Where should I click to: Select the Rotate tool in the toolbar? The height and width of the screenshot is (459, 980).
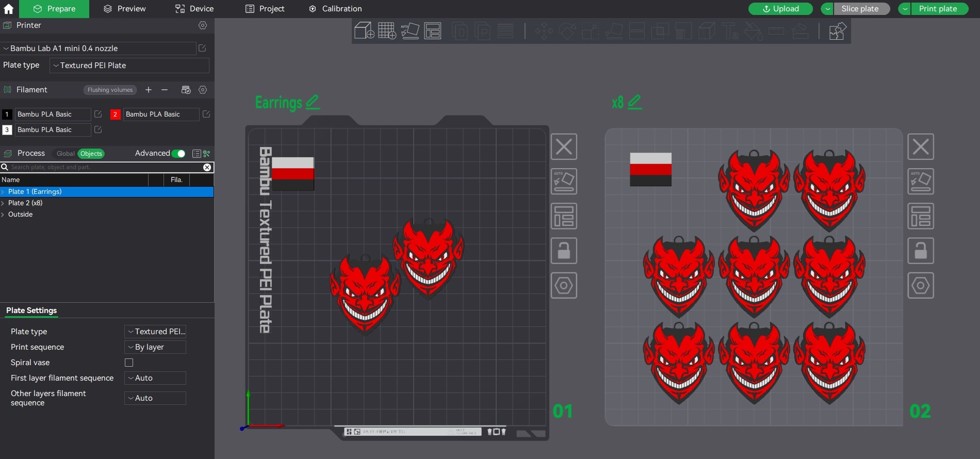point(567,31)
